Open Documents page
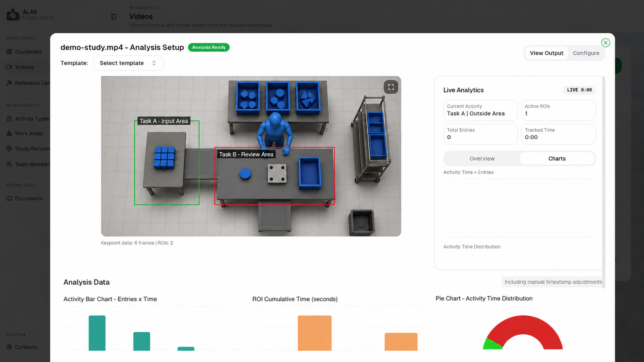Image resolution: width=644 pixels, height=362 pixels. [29, 198]
